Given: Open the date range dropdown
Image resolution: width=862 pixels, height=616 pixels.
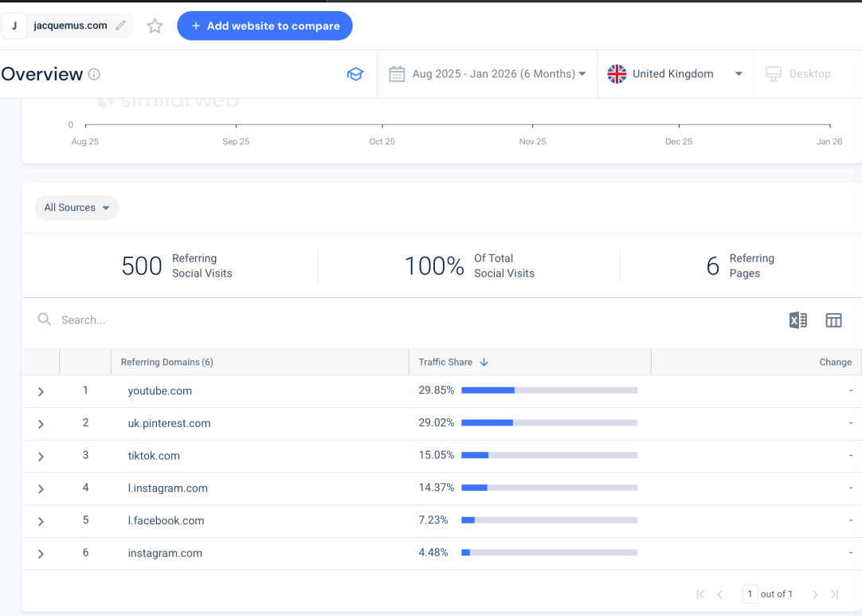Looking at the screenshot, I should (488, 74).
